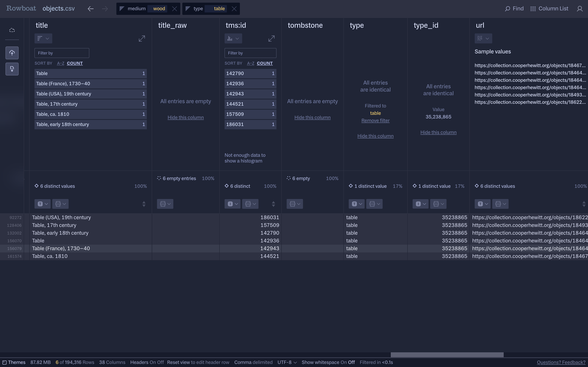588x367 pixels.
Task: Sort title values A-Z
Action: click(60, 63)
